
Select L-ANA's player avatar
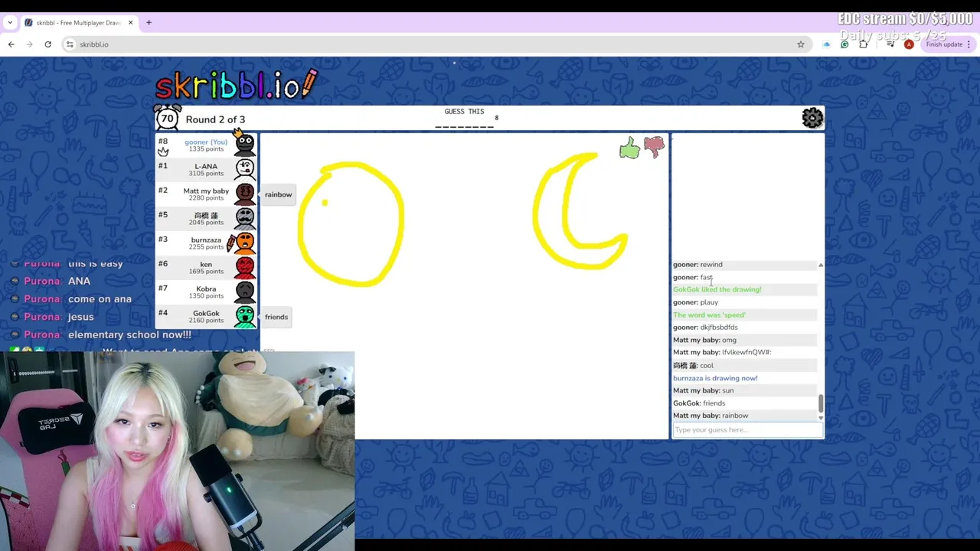pos(244,169)
